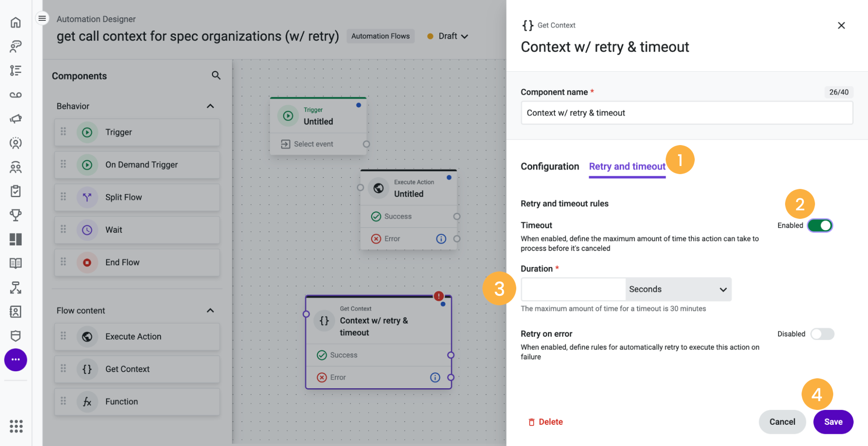Click info icon on Execute Action Error row
This screenshot has height=446, width=868.
(x=441, y=239)
